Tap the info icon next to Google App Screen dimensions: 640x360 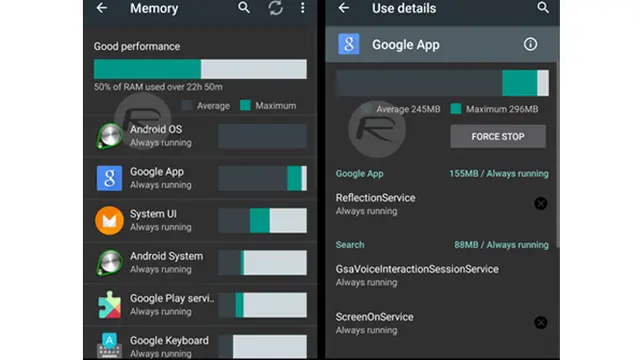pos(530,44)
